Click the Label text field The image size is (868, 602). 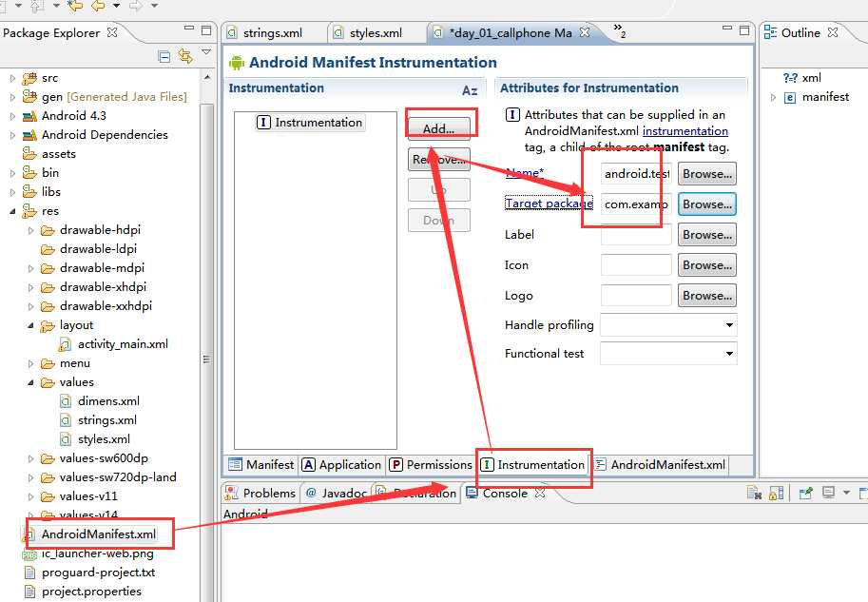636,235
